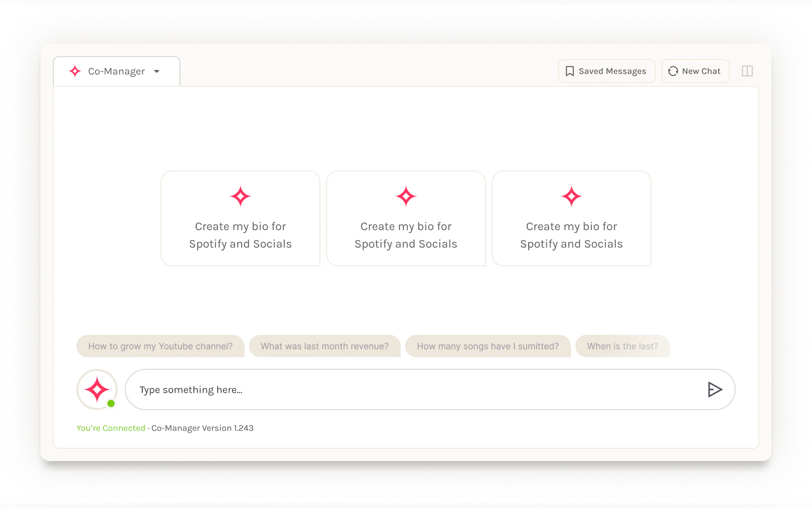Click the star icon on the third bio card
This screenshot has height=508, width=812.
tap(571, 196)
